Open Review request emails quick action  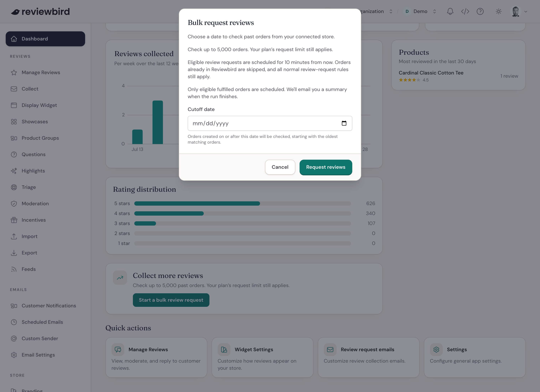pyautogui.click(x=368, y=357)
